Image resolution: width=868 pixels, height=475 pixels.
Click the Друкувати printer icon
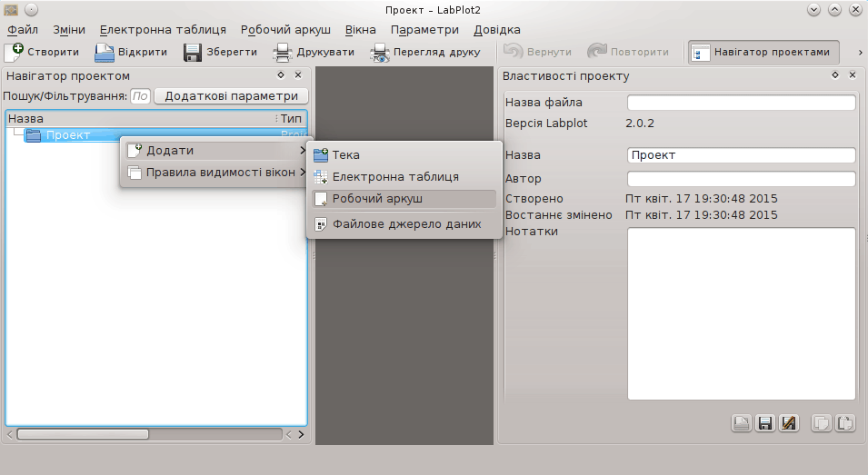[x=283, y=52]
